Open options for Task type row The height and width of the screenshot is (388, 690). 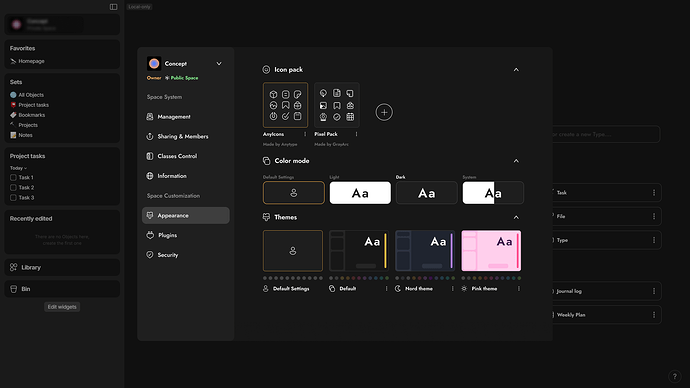(654, 193)
